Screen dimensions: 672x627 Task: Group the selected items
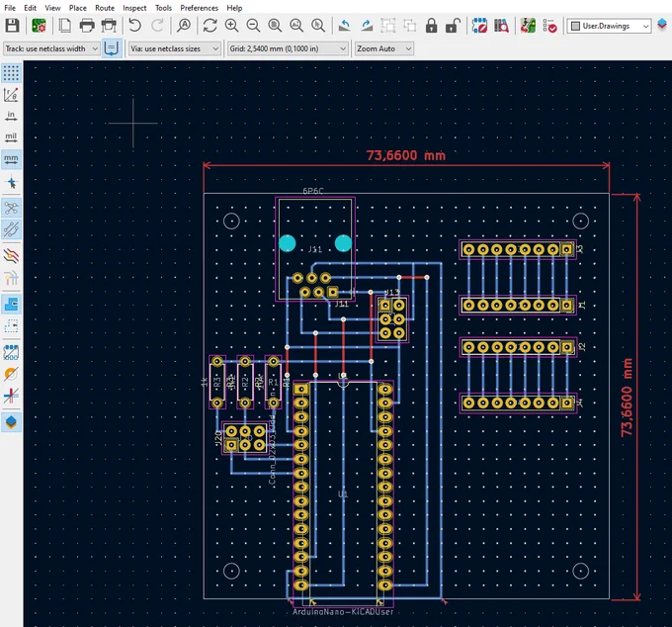(x=388, y=26)
